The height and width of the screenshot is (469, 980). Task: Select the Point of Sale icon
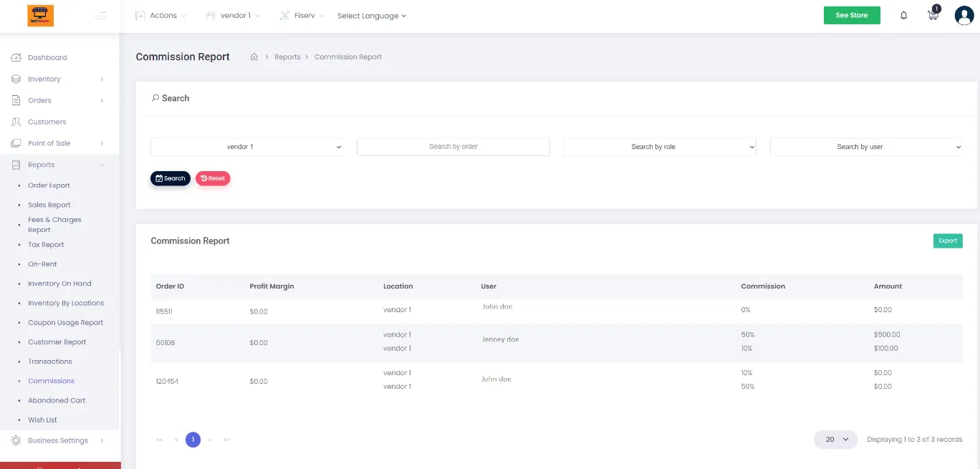click(x=17, y=143)
